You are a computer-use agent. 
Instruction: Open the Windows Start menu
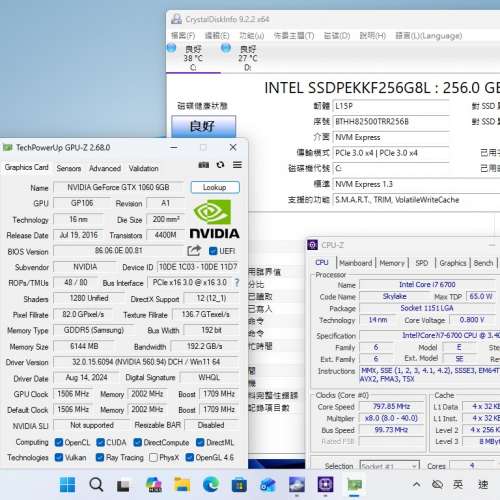[x=67, y=484]
